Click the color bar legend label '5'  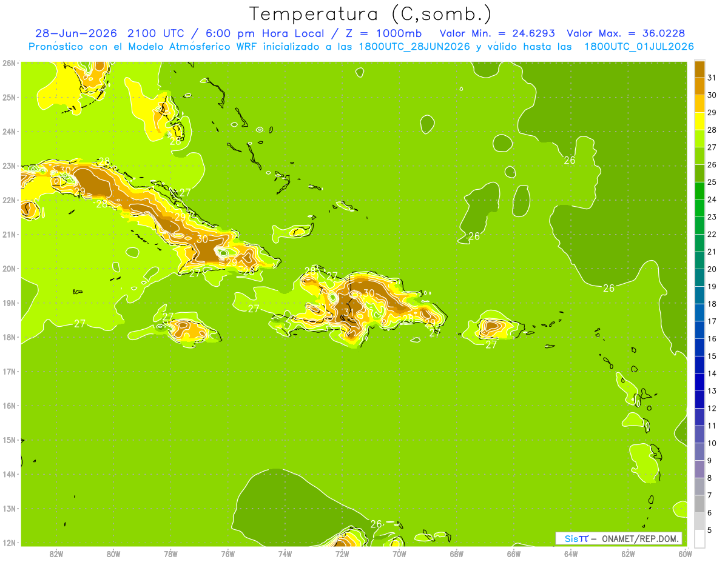coord(710,530)
